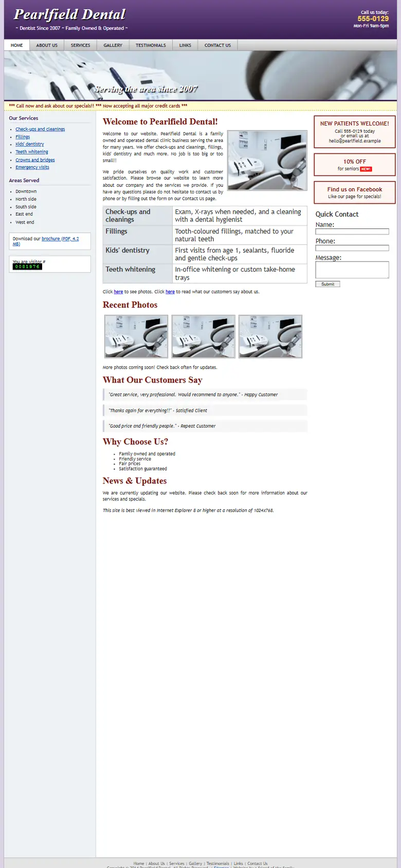The height and width of the screenshot is (868, 401).
Task: Open the Teeth whitening sidebar link
Action: pos(32,152)
